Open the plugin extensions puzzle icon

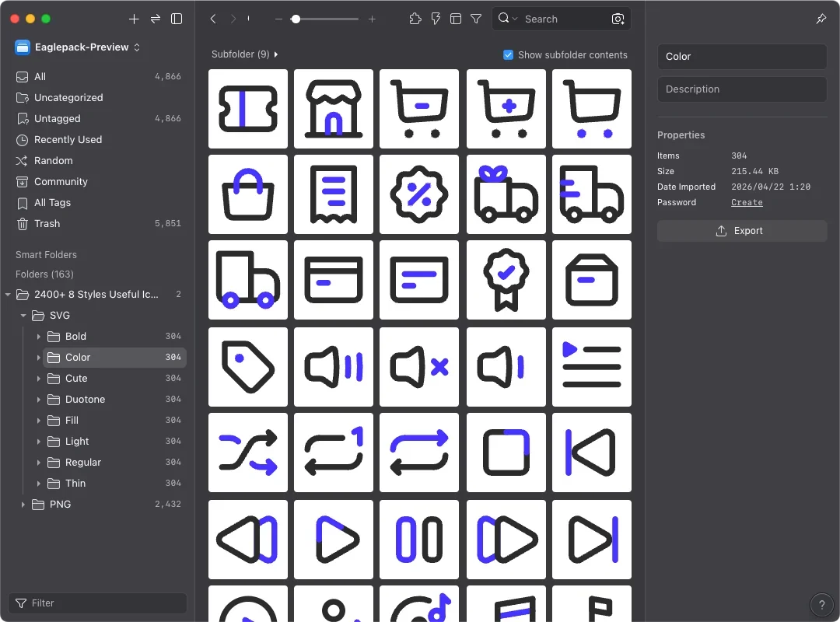click(415, 19)
